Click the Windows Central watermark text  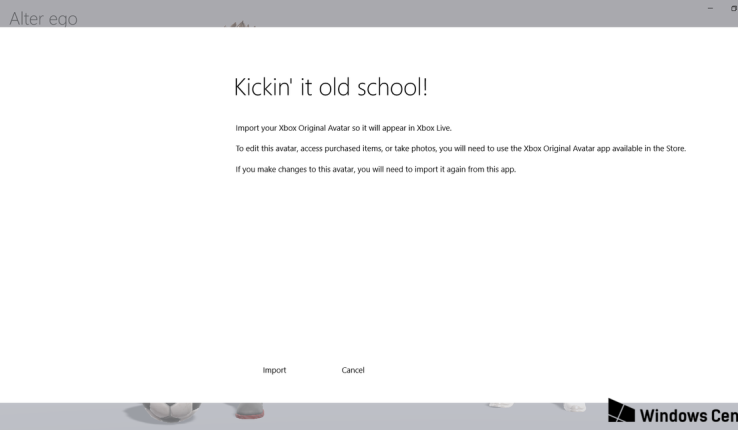688,416
